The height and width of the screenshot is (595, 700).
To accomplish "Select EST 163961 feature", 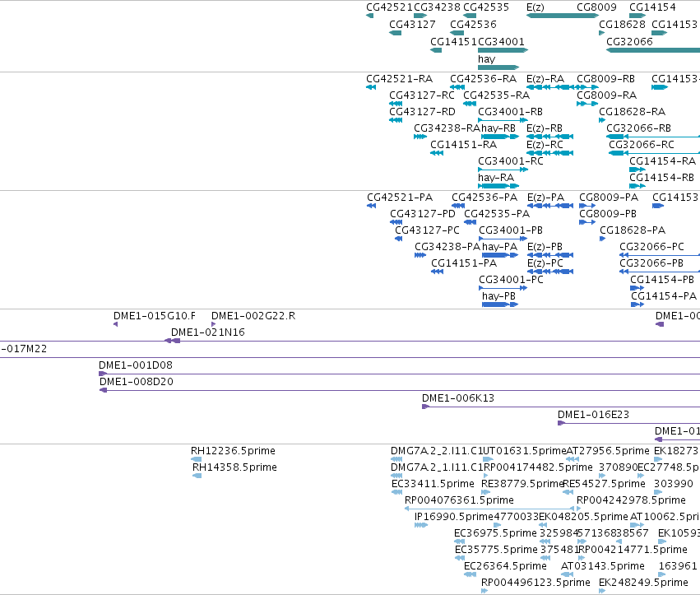I will tap(663, 575).
